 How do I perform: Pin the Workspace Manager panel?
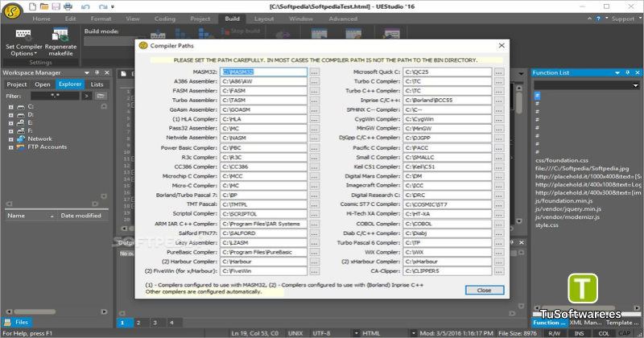point(97,72)
